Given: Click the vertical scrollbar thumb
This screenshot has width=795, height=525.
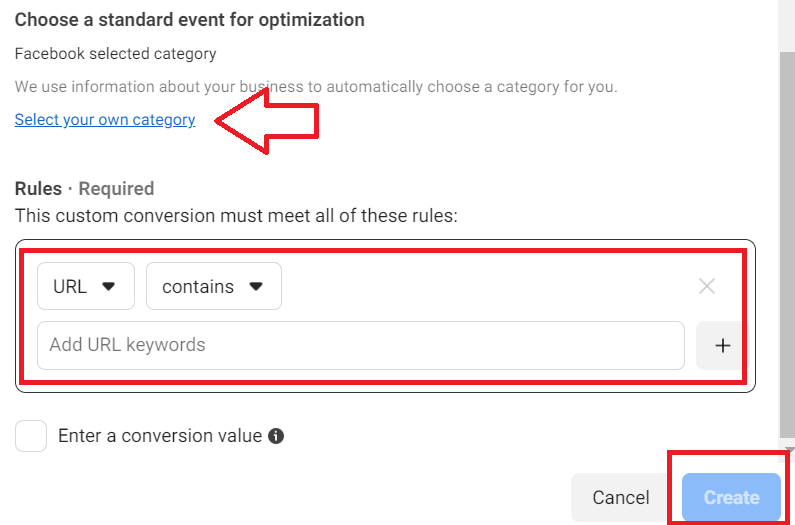Looking at the screenshot, I should click(787, 243).
